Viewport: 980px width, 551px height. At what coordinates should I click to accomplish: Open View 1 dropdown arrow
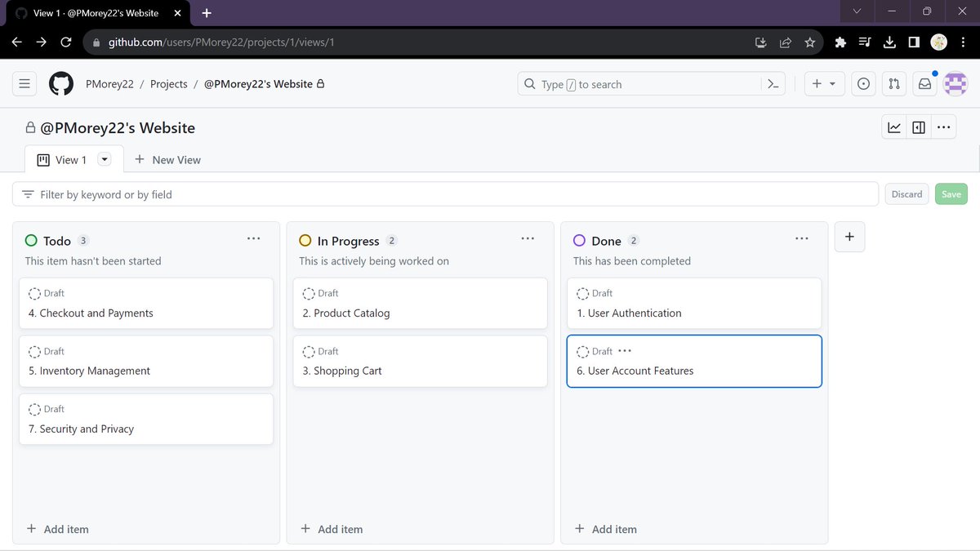[105, 159]
